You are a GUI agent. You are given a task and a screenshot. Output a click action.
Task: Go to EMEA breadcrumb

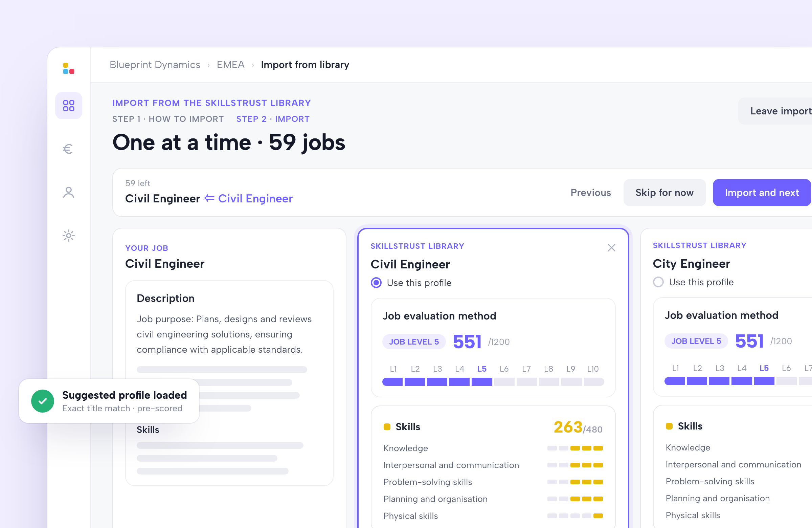tap(231, 65)
